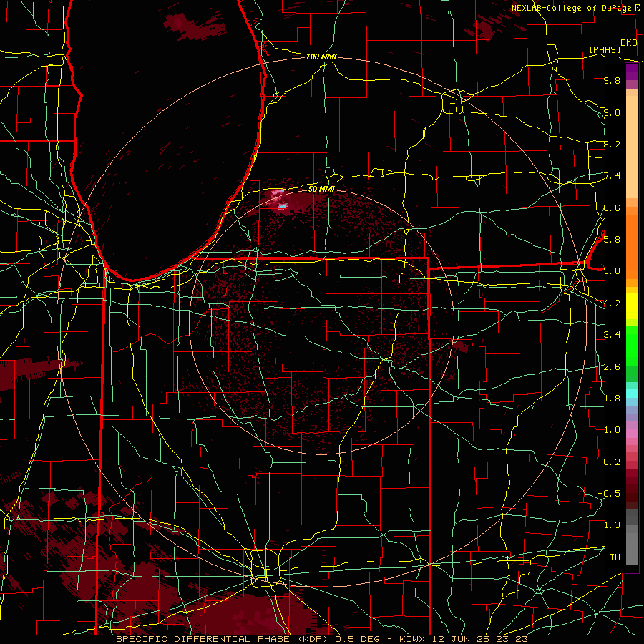The image size is (644, 644).
Task: Click the 50 NMI range ring label
Action: (321, 189)
